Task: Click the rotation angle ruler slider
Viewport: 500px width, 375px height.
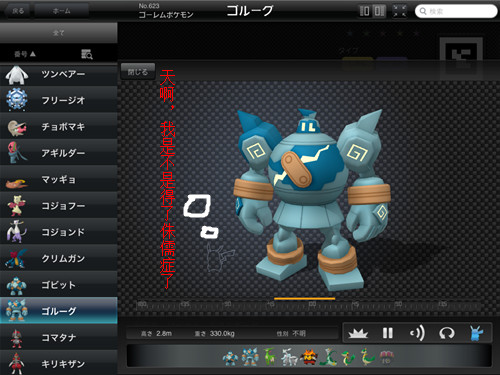Action: click(x=308, y=305)
